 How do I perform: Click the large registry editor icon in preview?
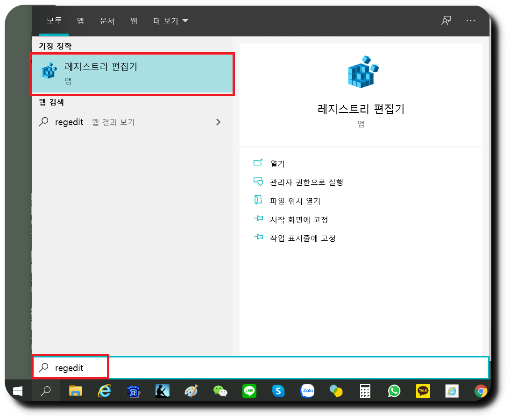tap(363, 72)
